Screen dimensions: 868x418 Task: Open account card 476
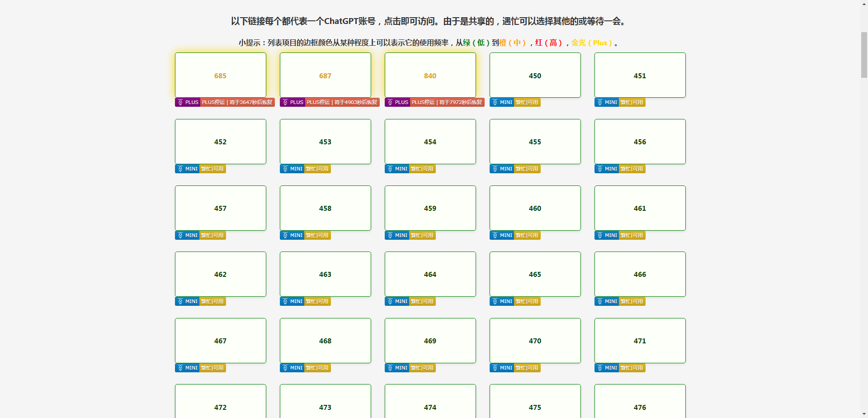[x=640, y=401]
